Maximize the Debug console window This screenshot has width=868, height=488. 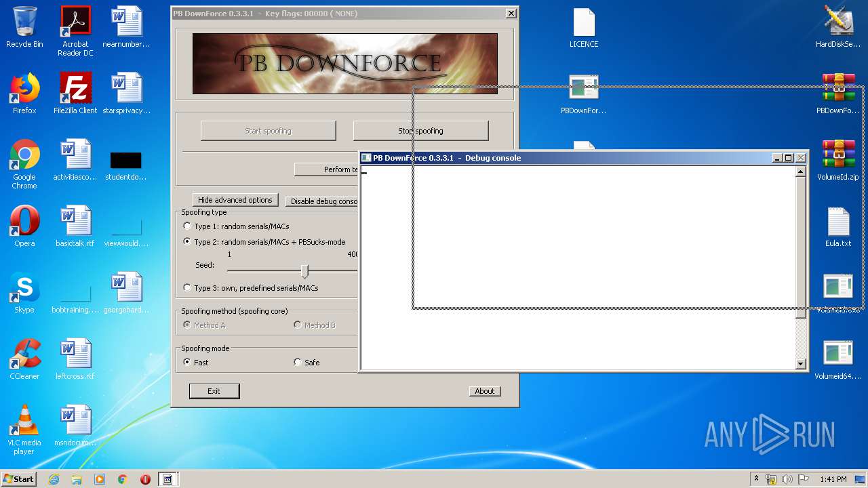point(788,158)
